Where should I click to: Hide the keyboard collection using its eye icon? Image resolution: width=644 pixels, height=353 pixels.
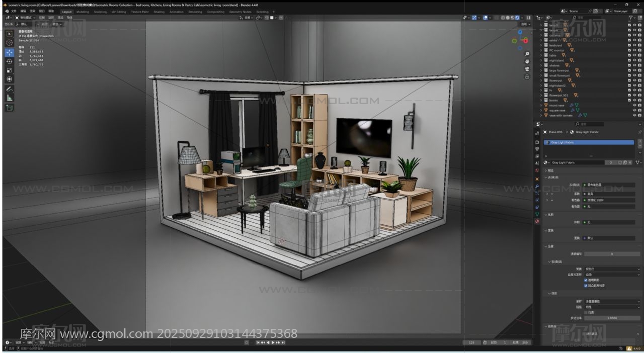click(x=634, y=45)
